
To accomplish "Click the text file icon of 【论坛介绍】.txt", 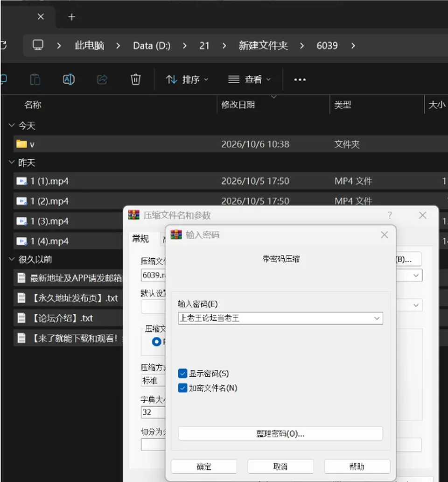I will (x=21, y=318).
